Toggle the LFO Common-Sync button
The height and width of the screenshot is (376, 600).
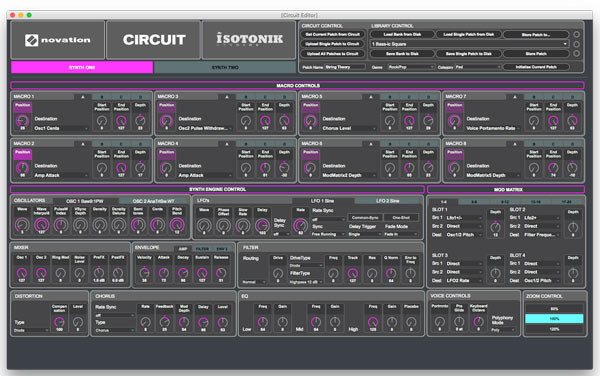pos(365,218)
